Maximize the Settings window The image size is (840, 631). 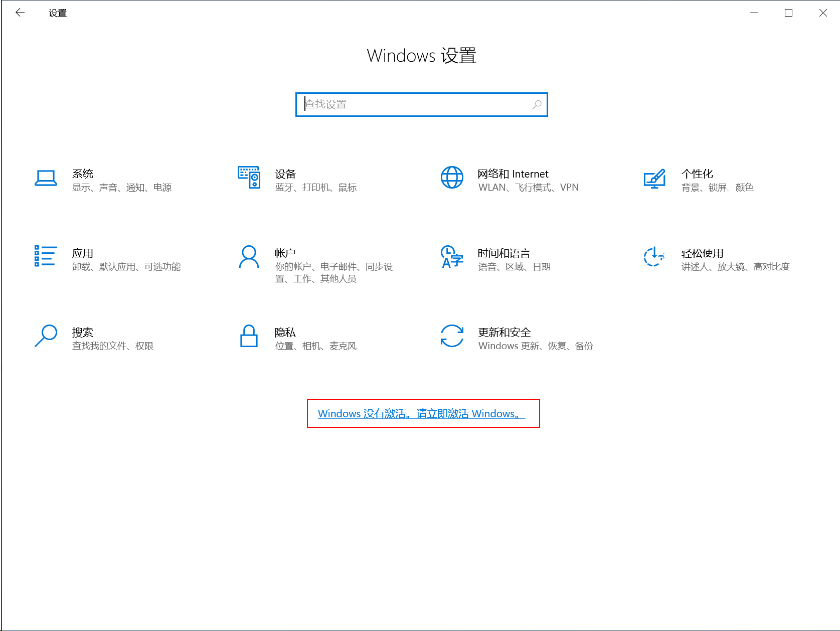tap(788, 13)
